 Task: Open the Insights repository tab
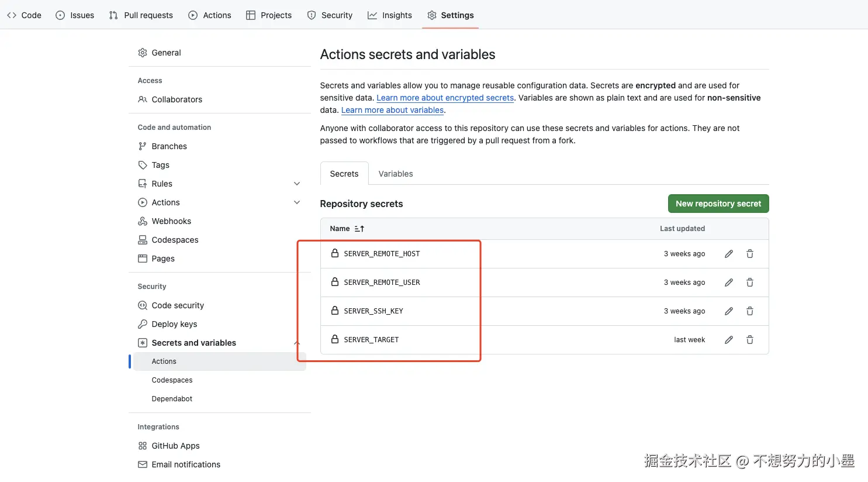(x=390, y=15)
